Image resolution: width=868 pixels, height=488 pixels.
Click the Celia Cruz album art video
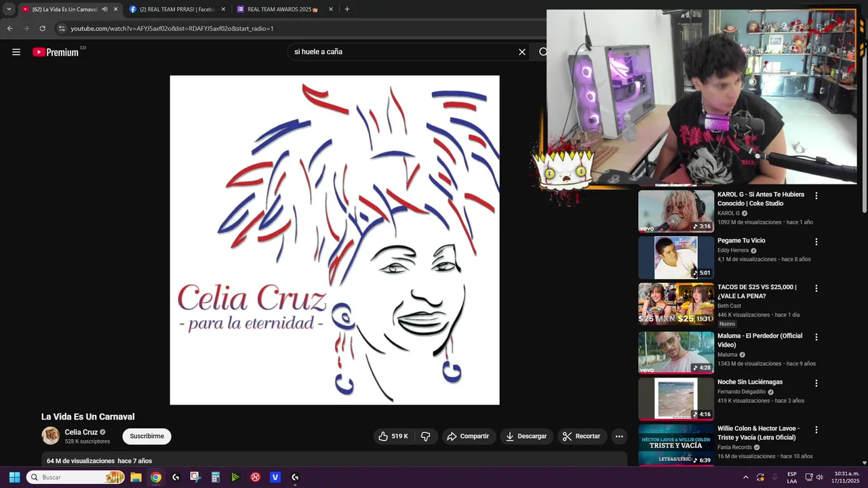coord(334,240)
